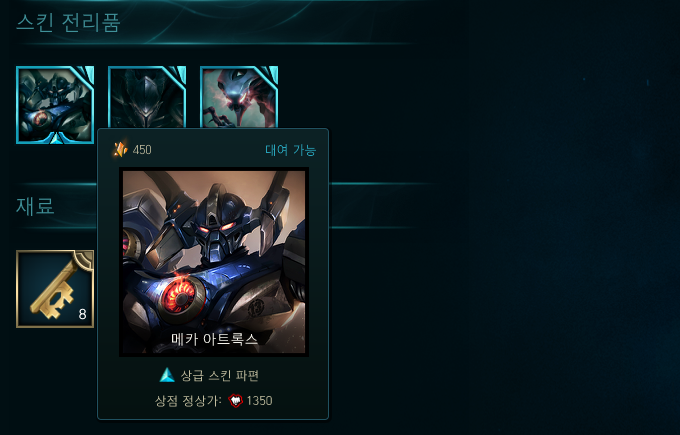Click the red RP fist icon
680x435 pixels.
(235, 400)
